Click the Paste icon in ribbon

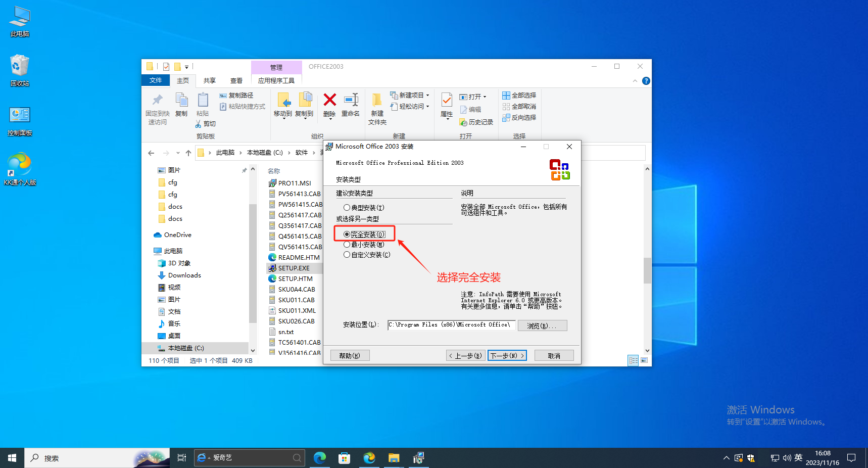[203, 100]
